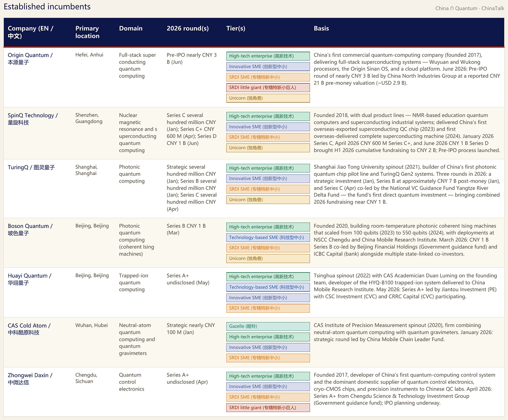Select the basis text starting "China's first commercial quantum-computing company"
Viewport: 508px width, 420px height.
pos(407,69)
